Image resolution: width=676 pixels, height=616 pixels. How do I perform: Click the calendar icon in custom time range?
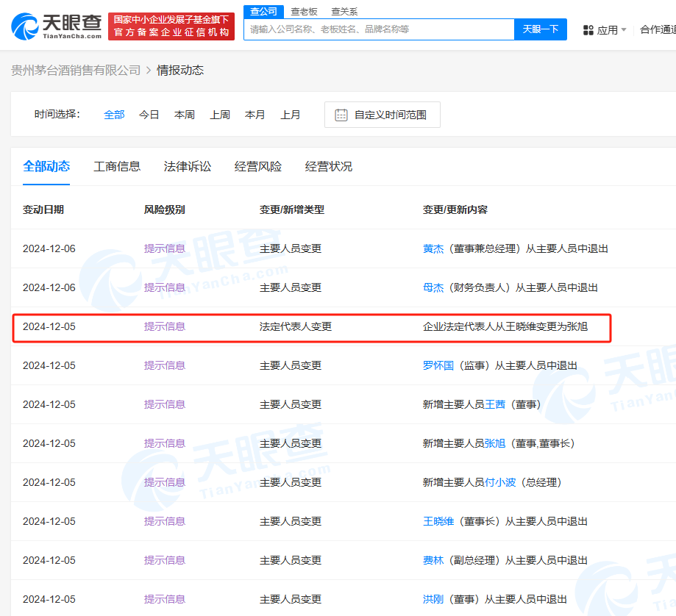(x=341, y=115)
